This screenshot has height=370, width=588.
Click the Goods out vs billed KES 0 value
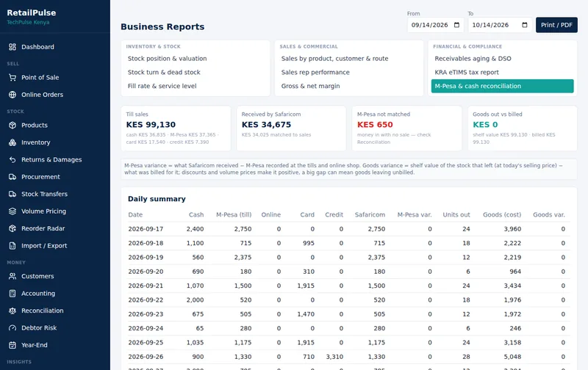pyautogui.click(x=485, y=125)
